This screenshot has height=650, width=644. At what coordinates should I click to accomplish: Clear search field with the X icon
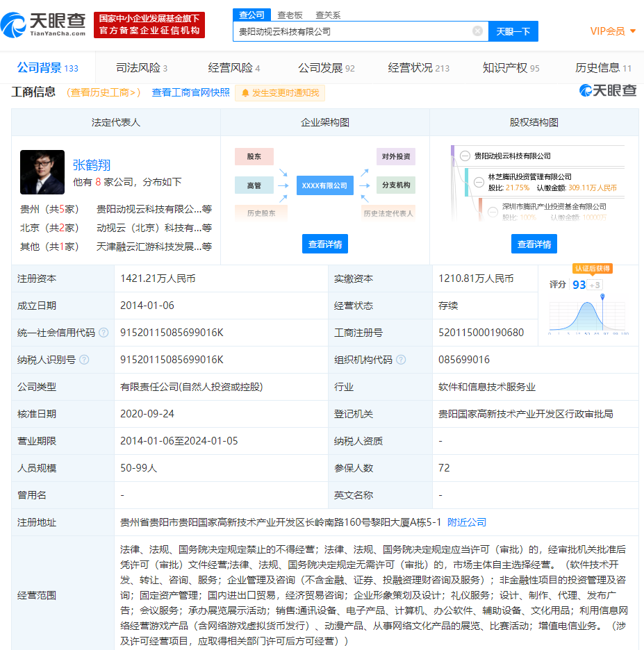pos(477,31)
